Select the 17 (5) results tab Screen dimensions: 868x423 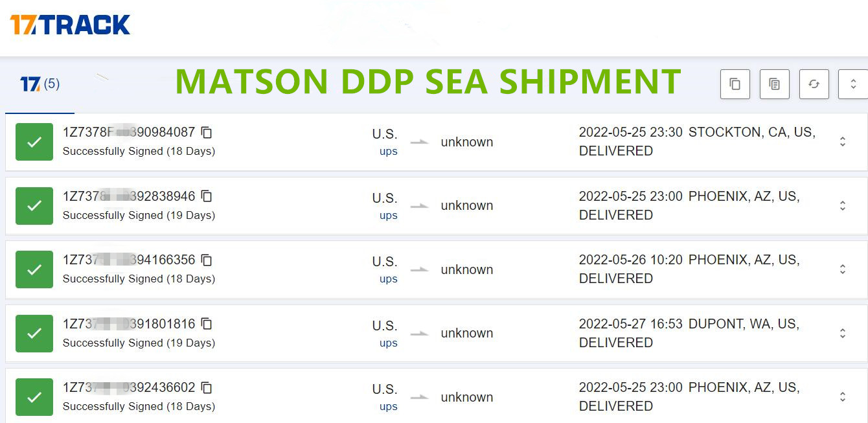[x=40, y=84]
